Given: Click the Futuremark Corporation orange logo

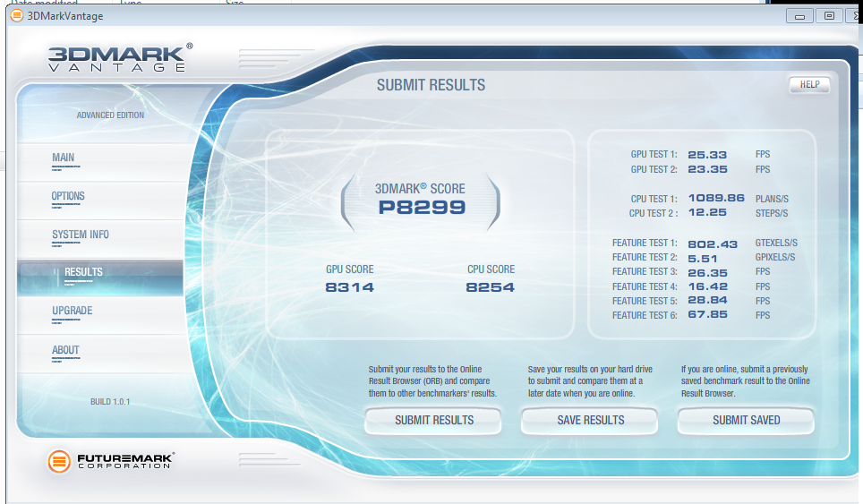Looking at the screenshot, I should (x=59, y=461).
